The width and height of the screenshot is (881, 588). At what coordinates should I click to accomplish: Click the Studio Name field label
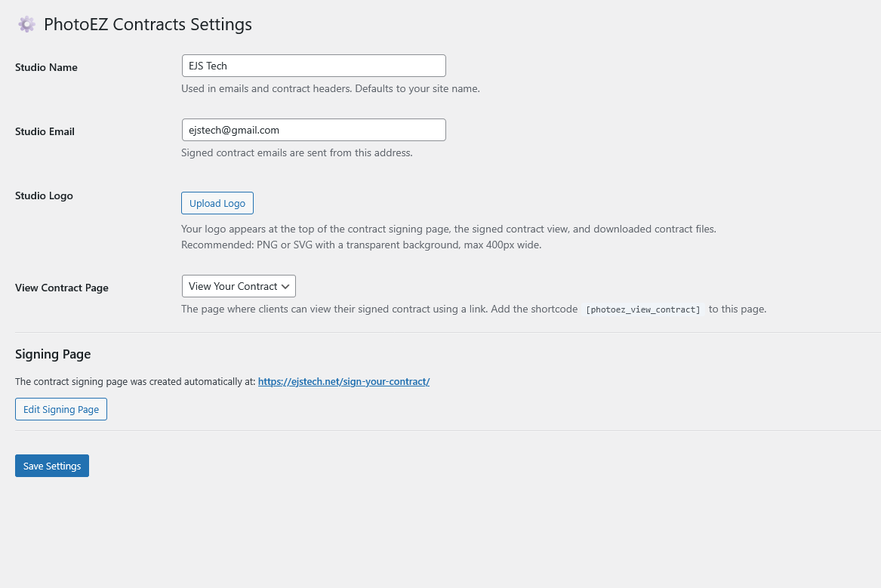(x=46, y=67)
